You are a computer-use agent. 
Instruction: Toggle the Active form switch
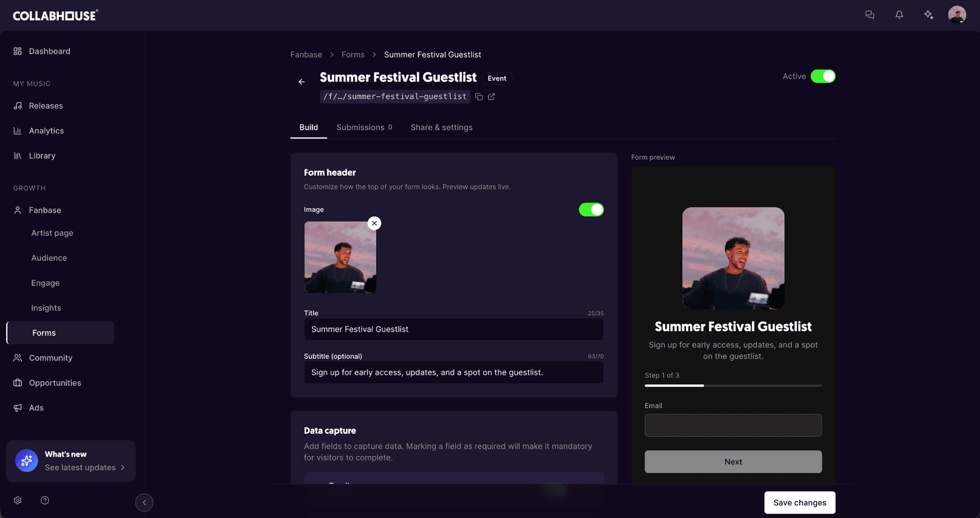(x=823, y=77)
